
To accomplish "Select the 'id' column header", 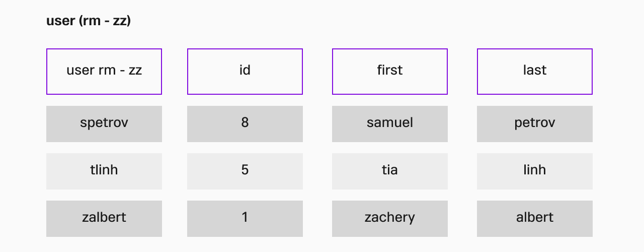I will [x=245, y=72].
